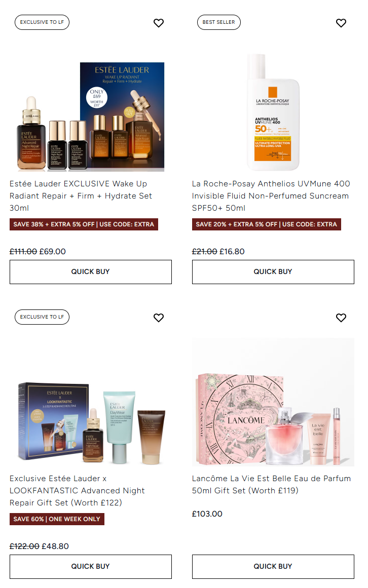View Lancôme La Vie Est Belle set image
Viewport: 368px width, 588px height.
[x=273, y=402]
